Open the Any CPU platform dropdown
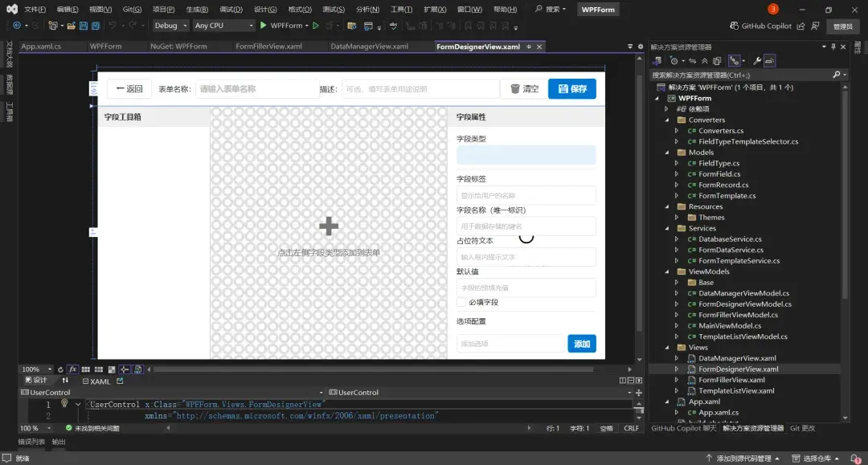The width and height of the screenshot is (868, 465). [223, 26]
